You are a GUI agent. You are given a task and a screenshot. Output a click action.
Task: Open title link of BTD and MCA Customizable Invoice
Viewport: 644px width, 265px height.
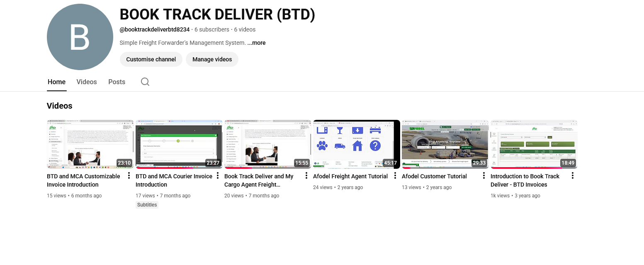click(83, 180)
